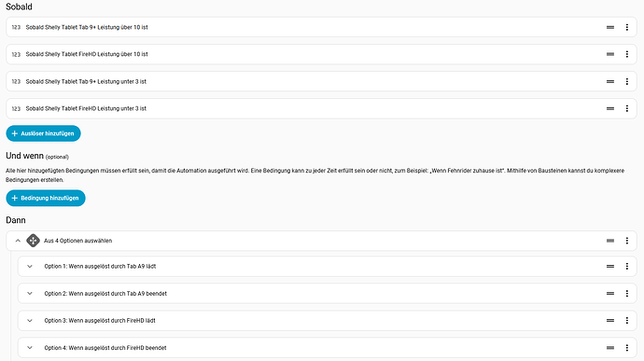
Task: Open three-dot menu for FireHD Leistung unter 3 trigger
Action: click(x=627, y=108)
